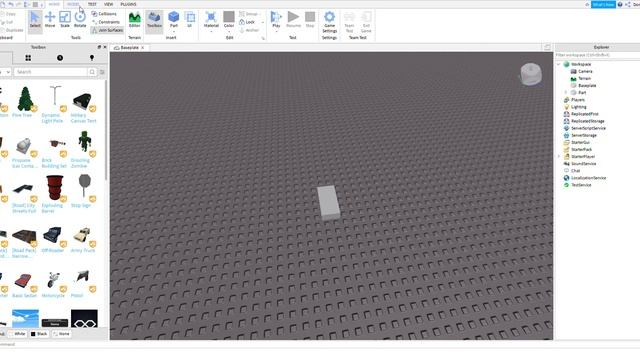The height and width of the screenshot is (360, 640).
Task: Open the Terrain Editor
Action: [134, 20]
